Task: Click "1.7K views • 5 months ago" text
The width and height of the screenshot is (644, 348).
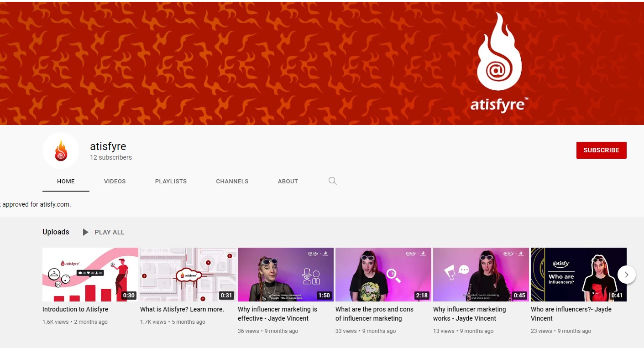Action: (x=173, y=322)
